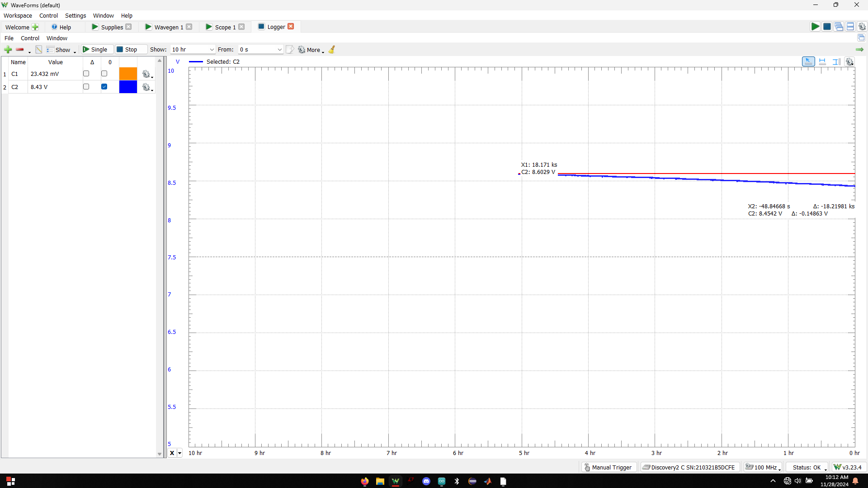
Task: Open global options gear at top right
Action: (x=862, y=27)
